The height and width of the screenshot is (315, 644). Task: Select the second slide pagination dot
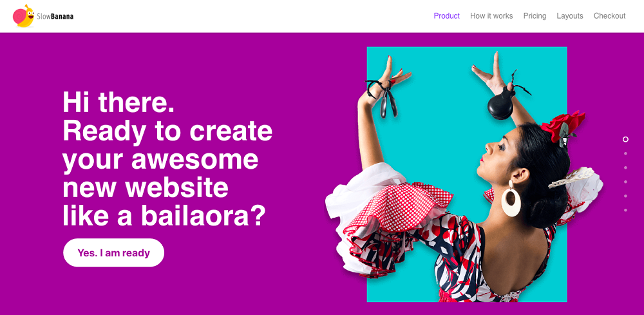pyautogui.click(x=625, y=153)
